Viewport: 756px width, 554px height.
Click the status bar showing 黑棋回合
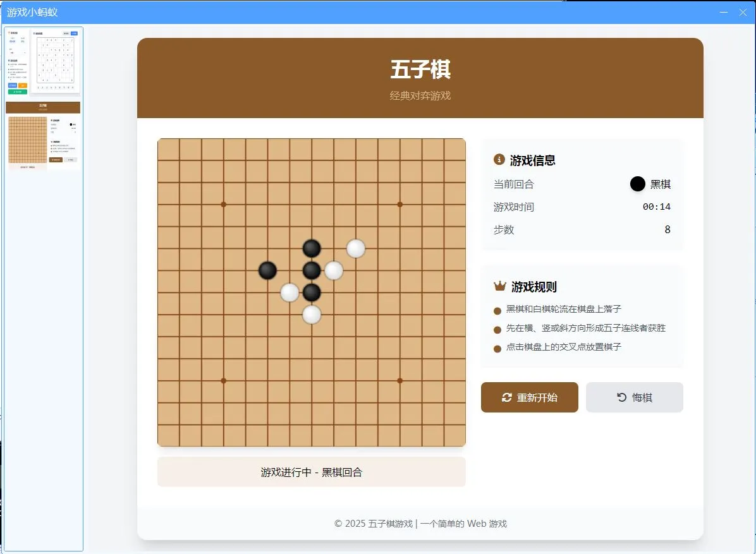click(x=312, y=471)
